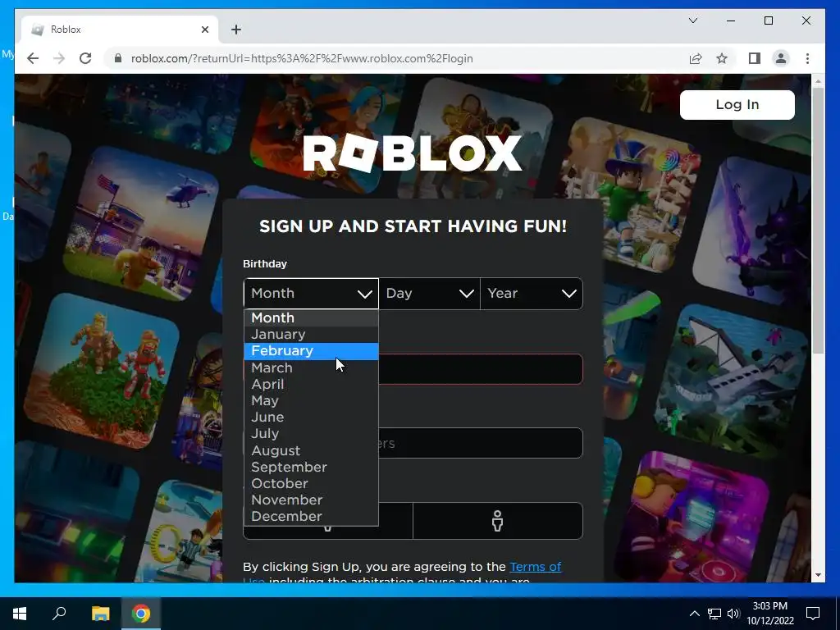Select the Month placeholder option
840x630 pixels.
(x=311, y=317)
